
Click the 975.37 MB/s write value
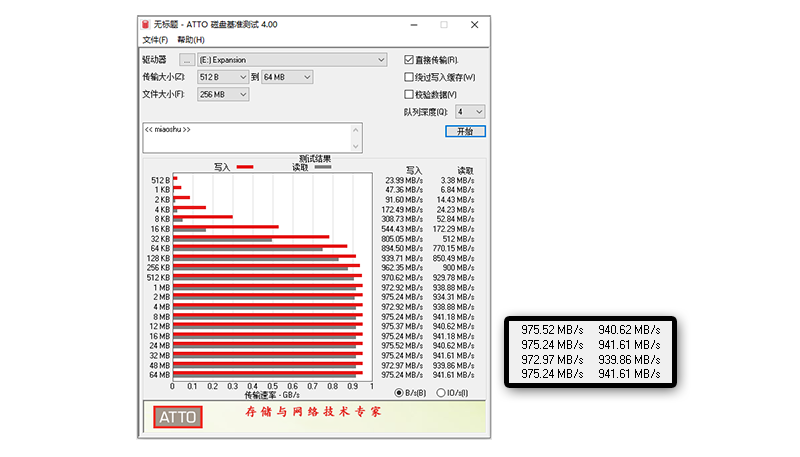(402, 326)
